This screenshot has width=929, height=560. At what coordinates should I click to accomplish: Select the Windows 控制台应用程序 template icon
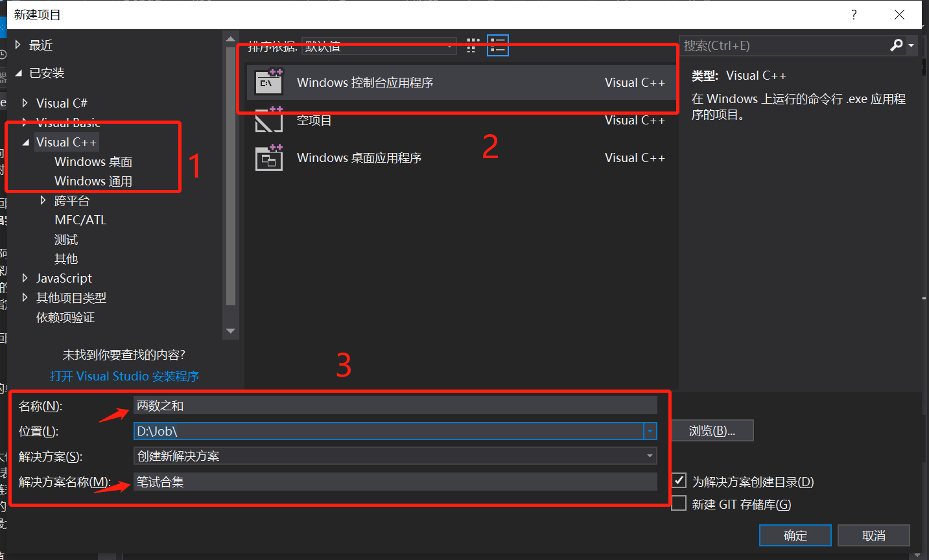(x=269, y=82)
